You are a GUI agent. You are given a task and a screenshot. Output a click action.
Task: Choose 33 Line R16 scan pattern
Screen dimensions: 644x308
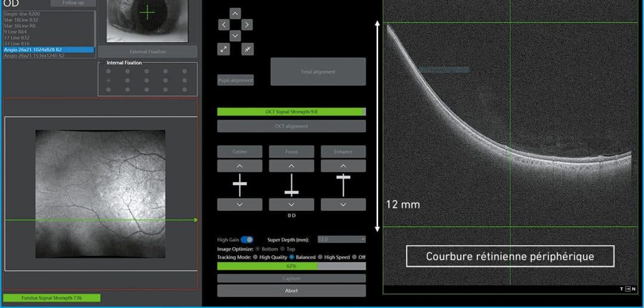[x=48, y=44]
